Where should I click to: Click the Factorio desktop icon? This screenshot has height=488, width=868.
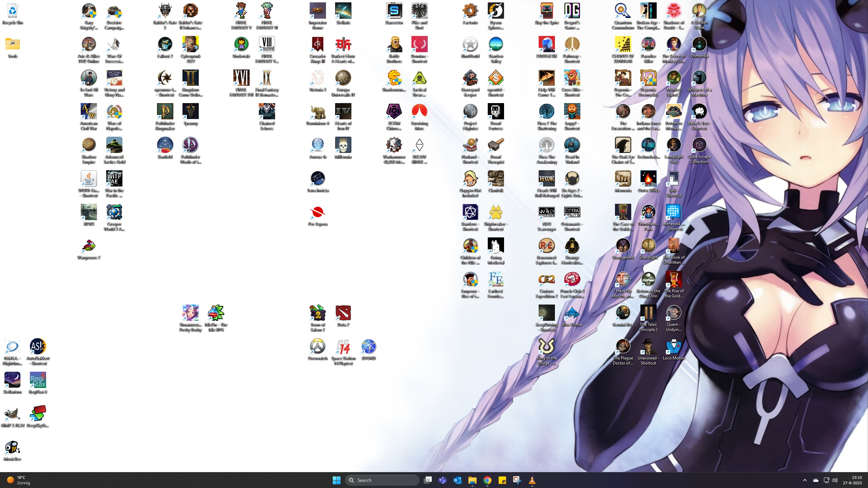[470, 12]
